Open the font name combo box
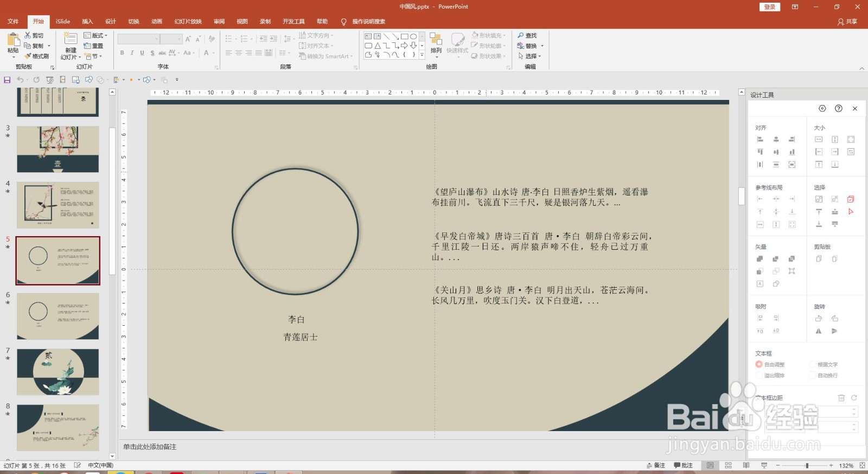The image size is (868, 474). tap(138, 39)
